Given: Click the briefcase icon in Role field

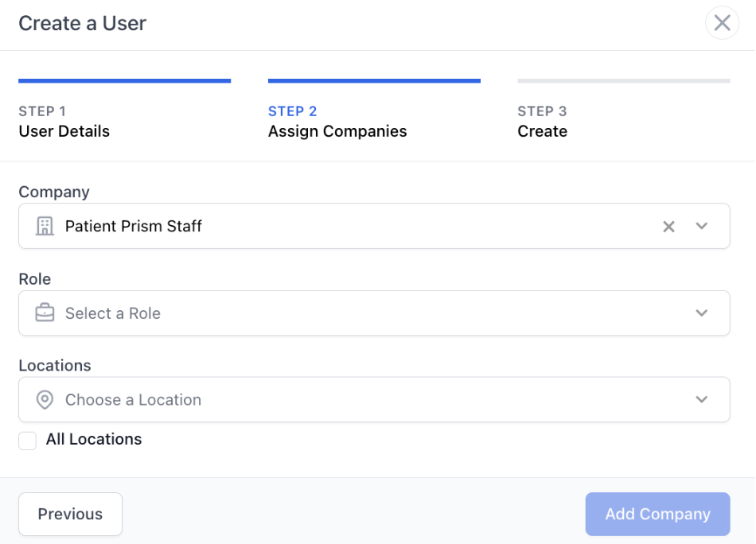Looking at the screenshot, I should (x=45, y=313).
